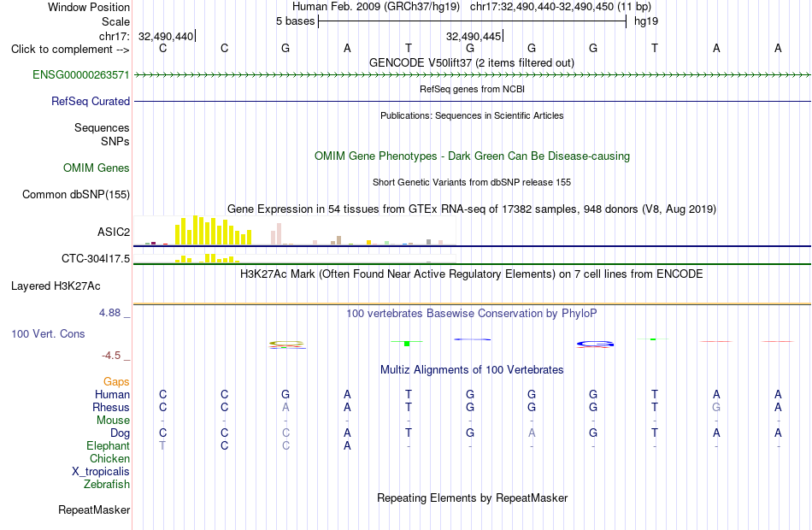Screen dimensions: 812x530
Task: Click the SNPs track label
Action: 115,141
